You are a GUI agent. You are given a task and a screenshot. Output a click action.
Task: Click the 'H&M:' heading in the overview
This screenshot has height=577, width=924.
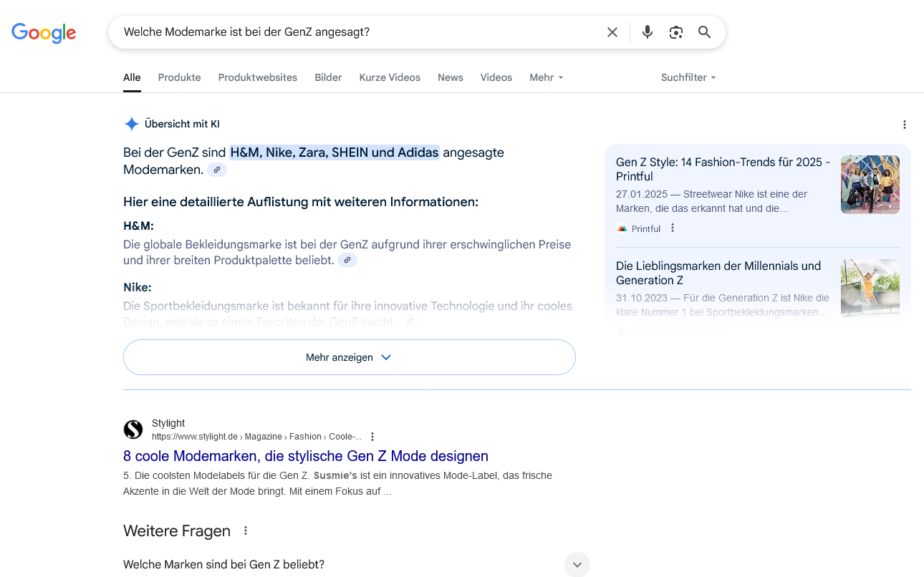pyautogui.click(x=138, y=226)
